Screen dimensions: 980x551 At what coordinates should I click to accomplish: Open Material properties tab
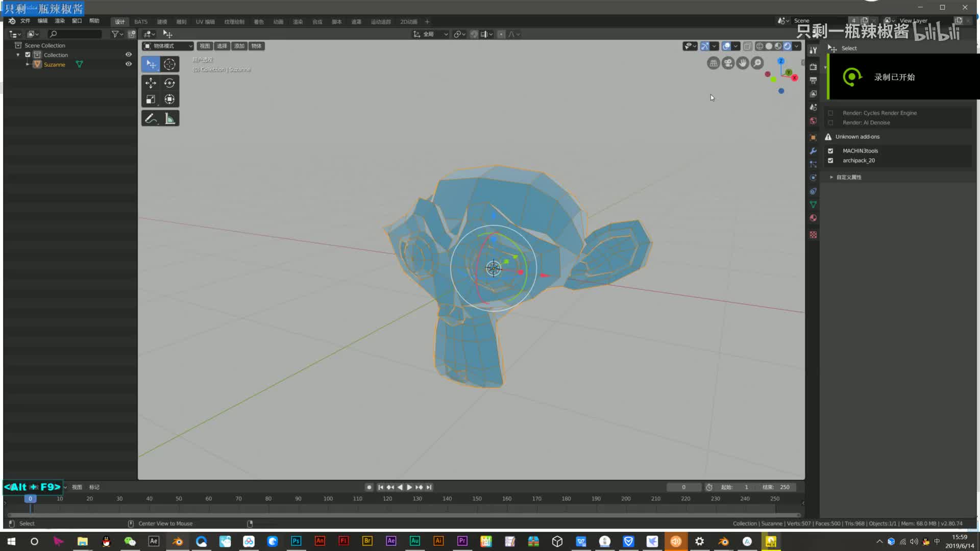pos(813,218)
